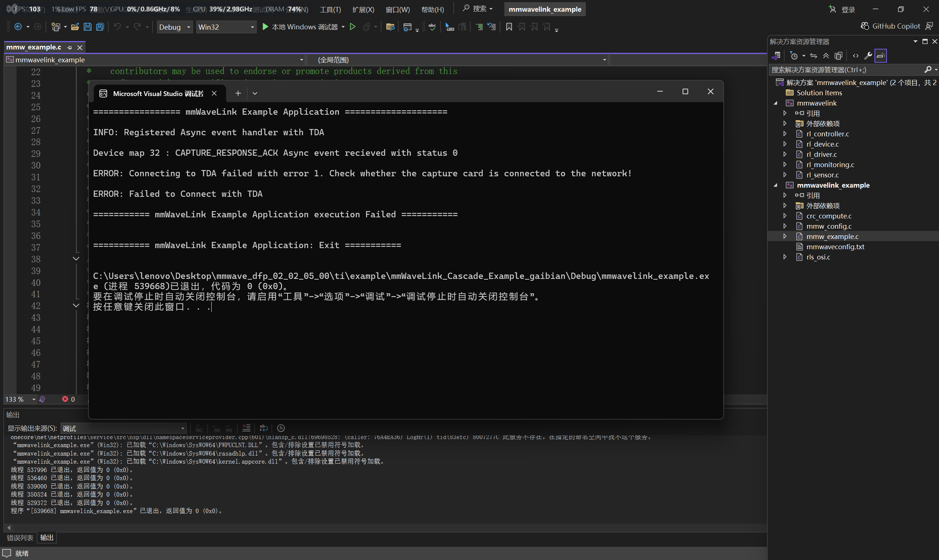
Task: Expand the crc_compute.c tree item
Action: (x=785, y=216)
